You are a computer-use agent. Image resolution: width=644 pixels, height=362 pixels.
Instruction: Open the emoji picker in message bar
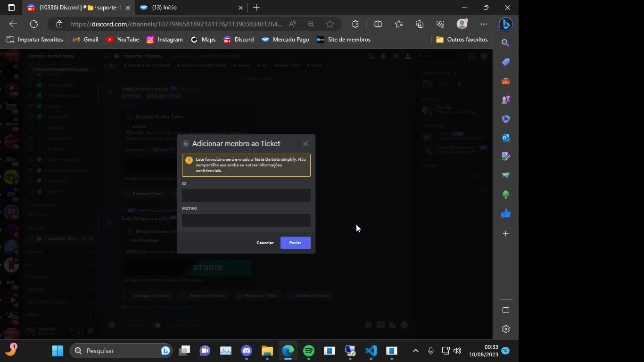[404, 325]
